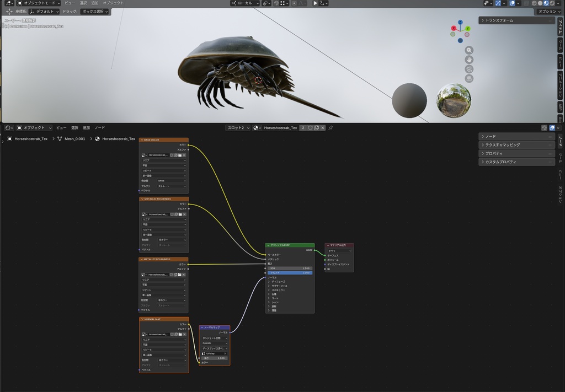Open the ボックス選択 drag dropdown
The image size is (565, 392).
[95, 12]
